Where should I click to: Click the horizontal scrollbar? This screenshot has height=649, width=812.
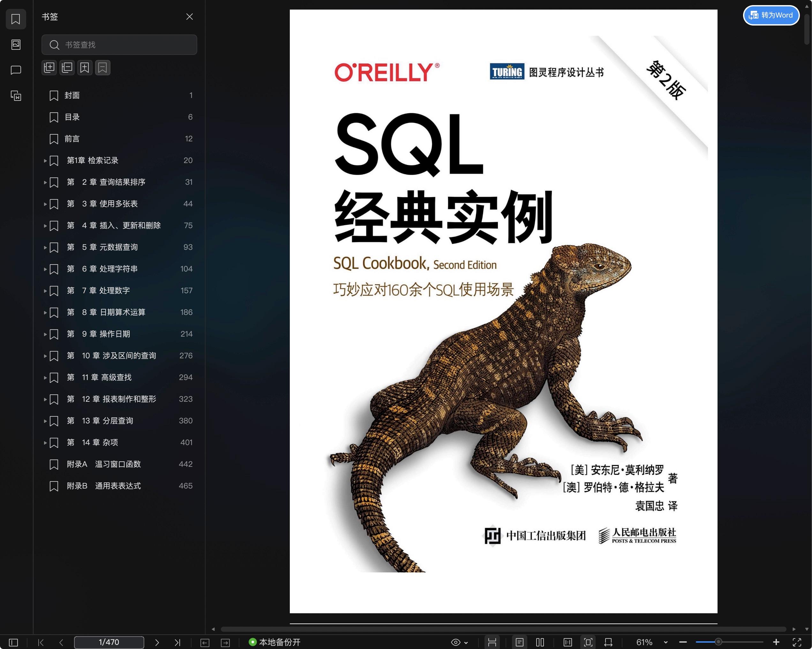(x=503, y=629)
